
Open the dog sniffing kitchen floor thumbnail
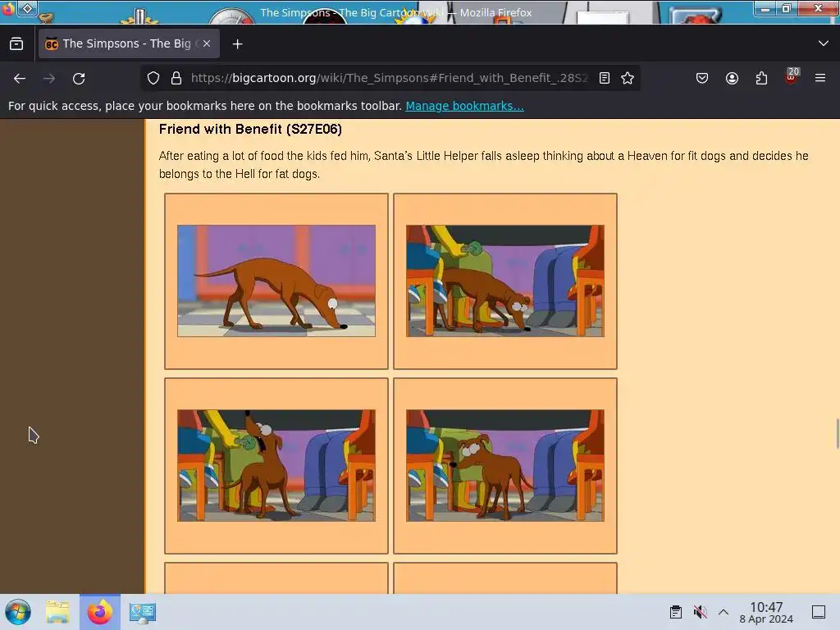tap(276, 281)
